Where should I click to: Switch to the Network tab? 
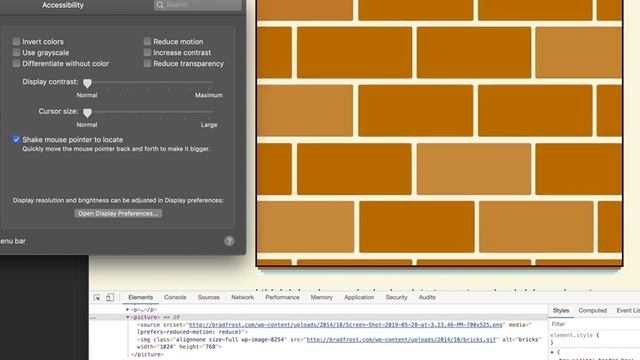click(242, 298)
